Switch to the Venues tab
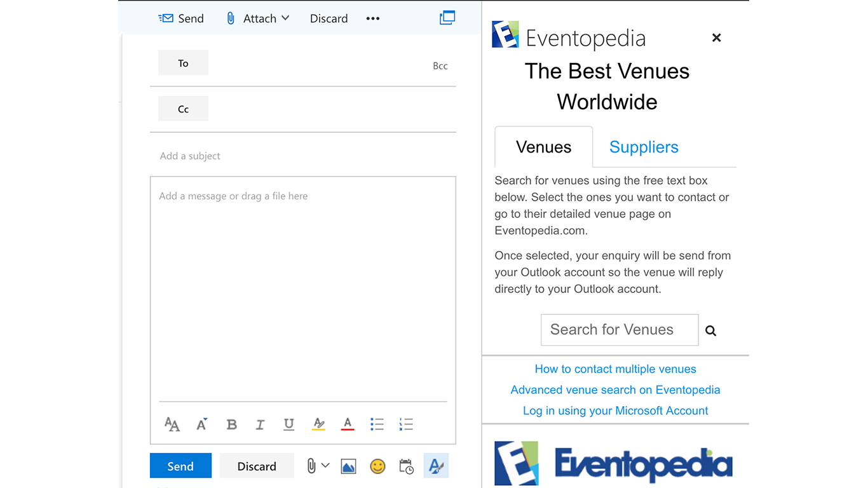The width and height of the screenshot is (868, 488). point(544,147)
